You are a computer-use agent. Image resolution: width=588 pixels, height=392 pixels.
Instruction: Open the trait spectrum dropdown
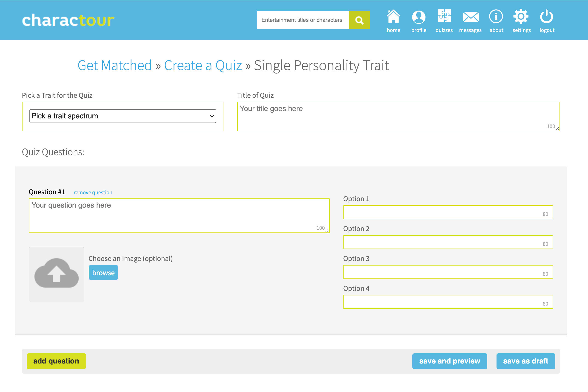[123, 116]
